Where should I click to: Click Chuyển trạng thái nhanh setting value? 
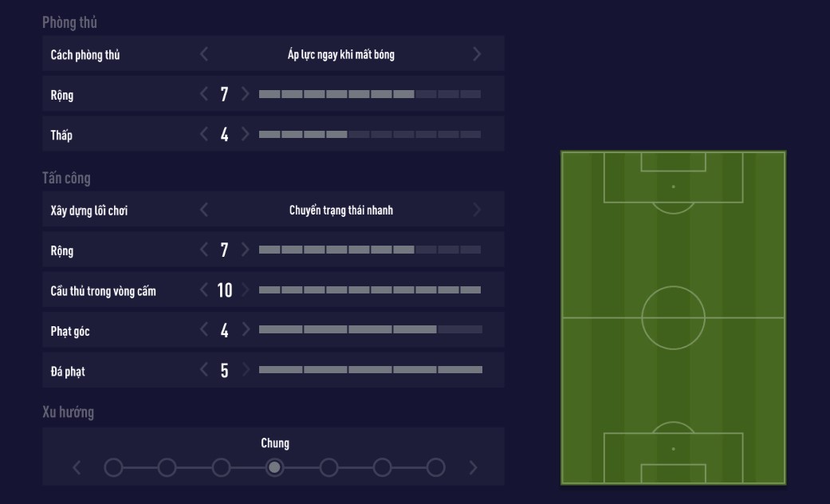[x=340, y=209]
